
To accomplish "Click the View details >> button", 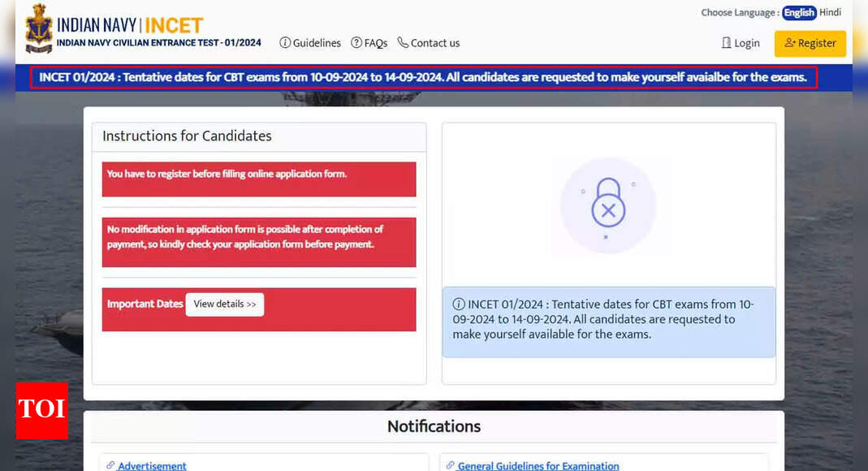I will coord(225,305).
